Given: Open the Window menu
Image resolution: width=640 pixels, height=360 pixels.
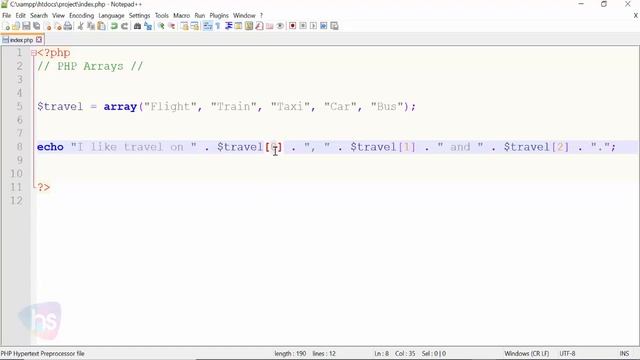Looking at the screenshot, I should [x=244, y=16].
